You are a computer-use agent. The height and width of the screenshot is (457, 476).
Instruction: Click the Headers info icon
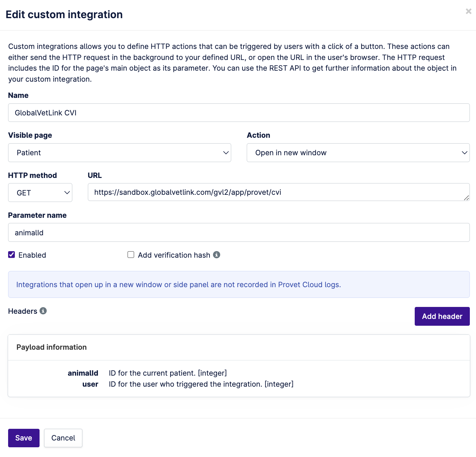click(x=43, y=311)
